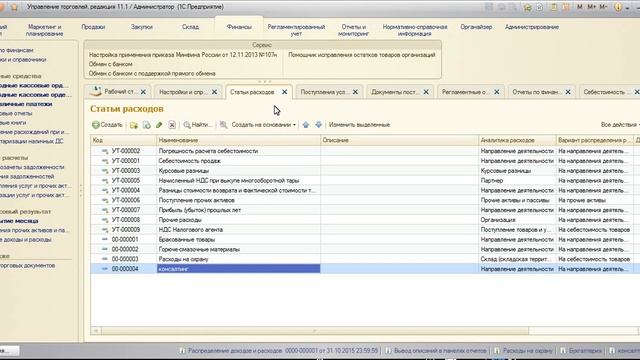This screenshot has height=360, width=640.
Task: Open the Администрирование section
Action: (532, 27)
